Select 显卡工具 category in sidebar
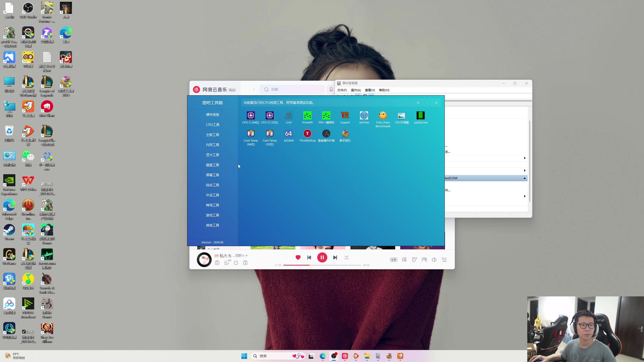Screen dimensions: 644x362 coord(212,155)
